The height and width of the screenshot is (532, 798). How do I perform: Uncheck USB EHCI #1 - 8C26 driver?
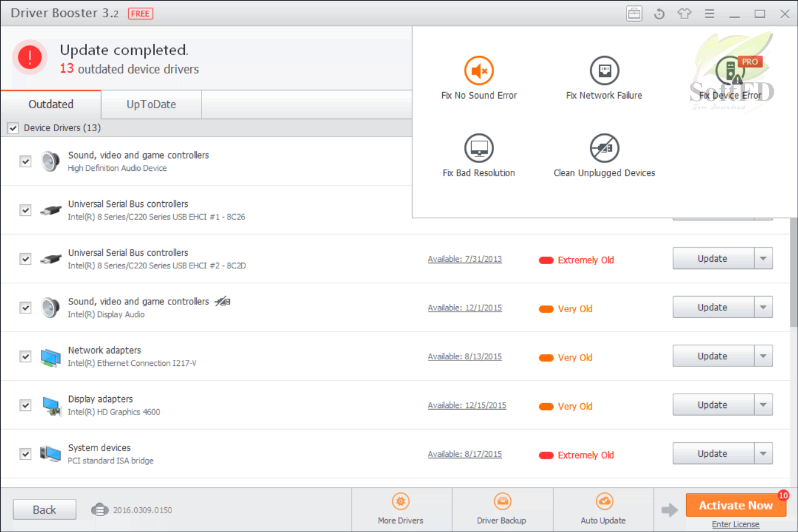pos(25,210)
